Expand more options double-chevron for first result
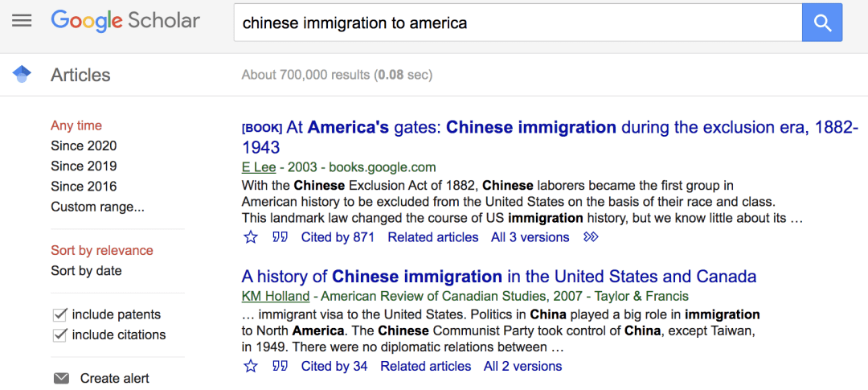 592,237
